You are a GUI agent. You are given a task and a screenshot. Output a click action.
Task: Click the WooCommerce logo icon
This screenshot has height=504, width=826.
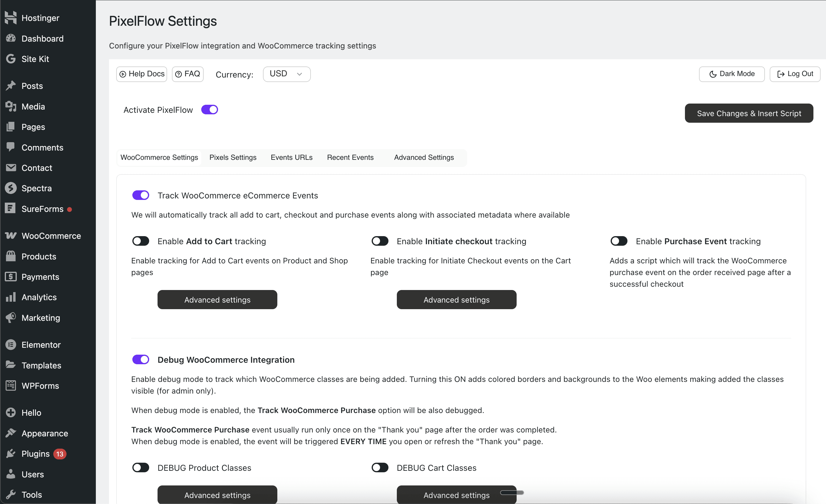tap(11, 236)
